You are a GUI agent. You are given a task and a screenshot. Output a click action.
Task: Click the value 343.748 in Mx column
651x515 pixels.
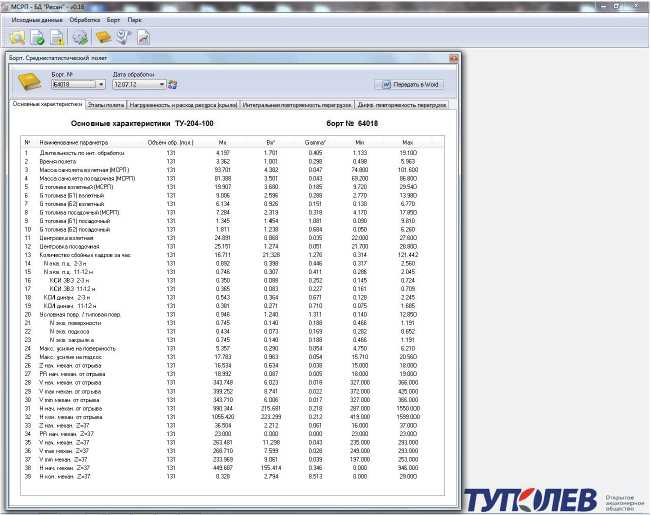(223, 383)
